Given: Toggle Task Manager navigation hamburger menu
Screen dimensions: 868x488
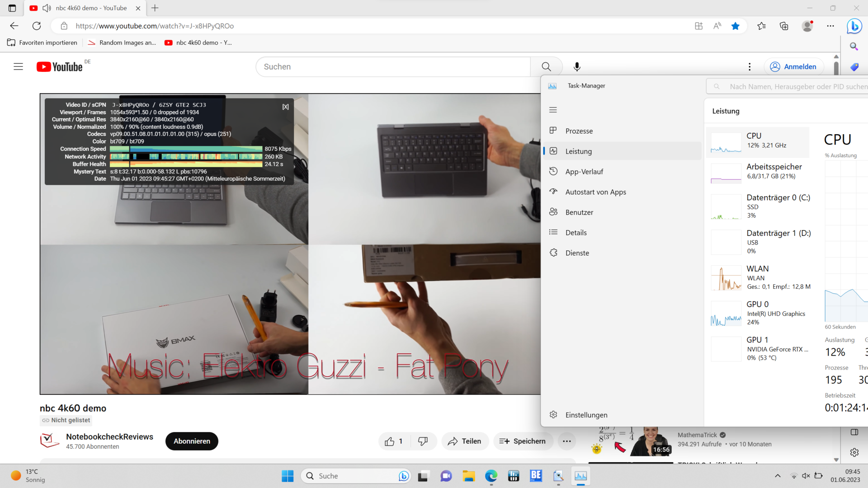Looking at the screenshot, I should [553, 110].
